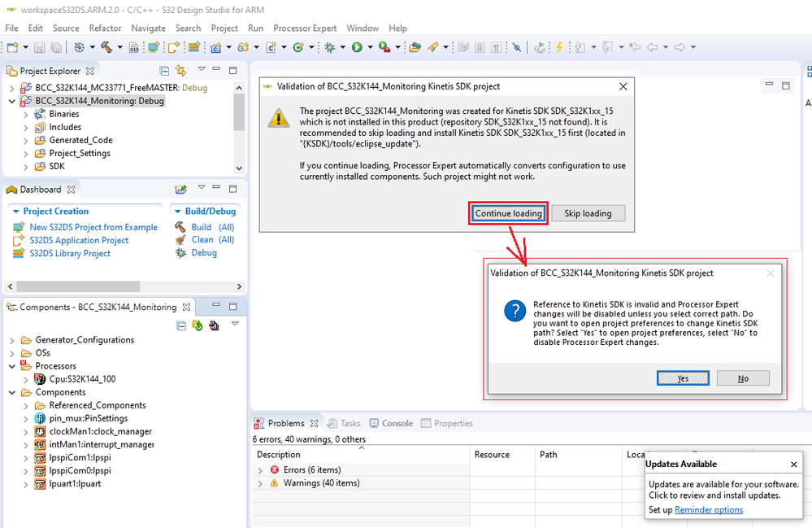Image resolution: width=812 pixels, height=528 pixels.
Task: Open the Build hammer dropdown arrow
Action: [x=119, y=47]
